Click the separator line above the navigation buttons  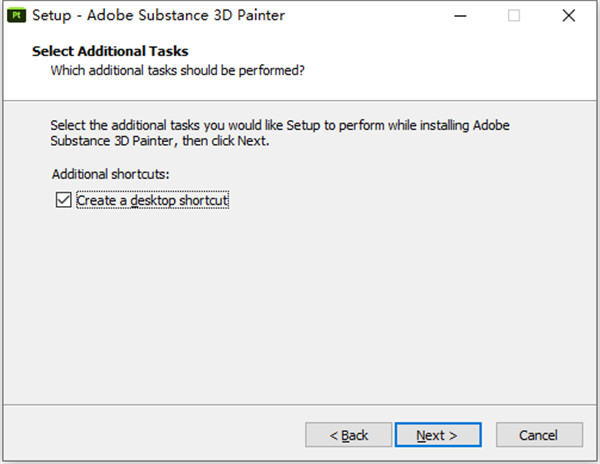click(x=300, y=405)
